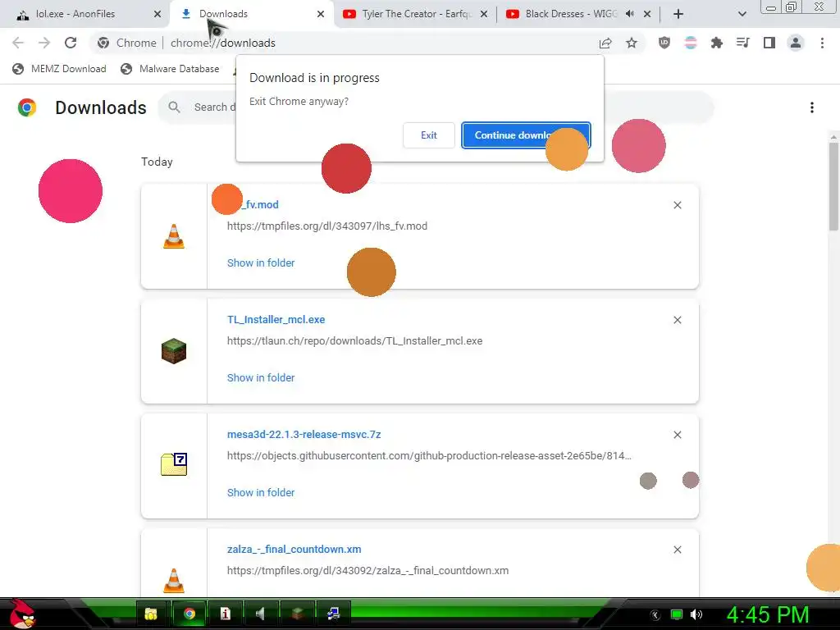Click the VLC cone icon for lhs_fv.mod
The width and height of the screenshot is (840, 630).
[174, 236]
